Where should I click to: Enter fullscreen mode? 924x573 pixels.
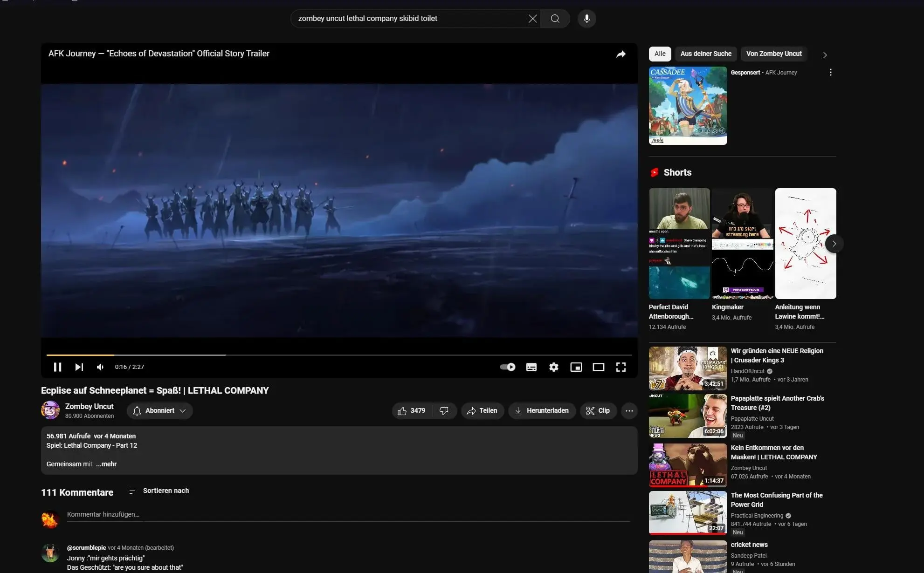click(x=621, y=367)
